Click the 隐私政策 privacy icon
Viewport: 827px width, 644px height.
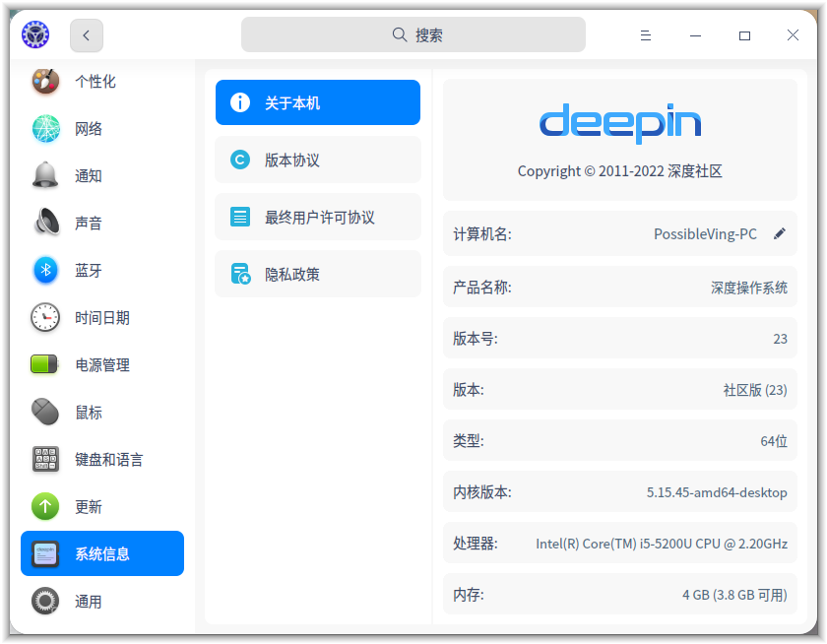coord(240,274)
